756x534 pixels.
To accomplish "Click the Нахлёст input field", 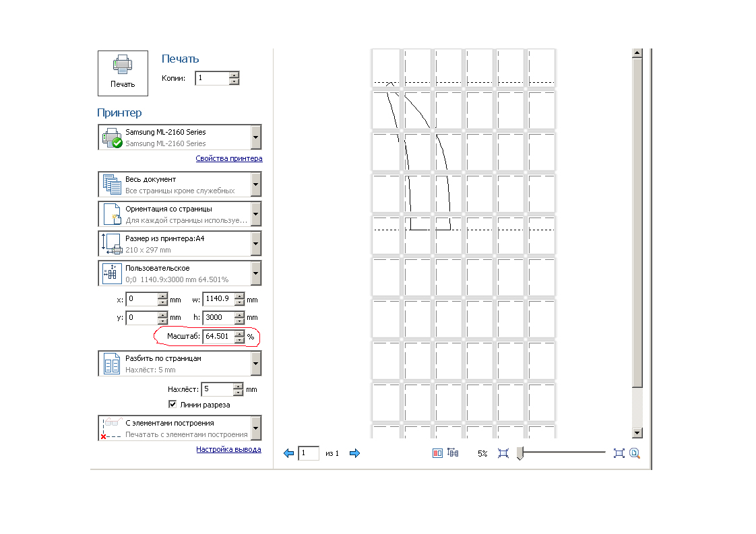I will coord(218,389).
